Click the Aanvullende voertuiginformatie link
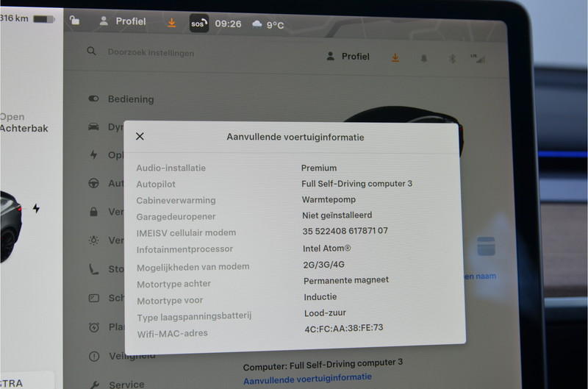The width and height of the screenshot is (588, 389). pyautogui.click(x=307, y=377)
